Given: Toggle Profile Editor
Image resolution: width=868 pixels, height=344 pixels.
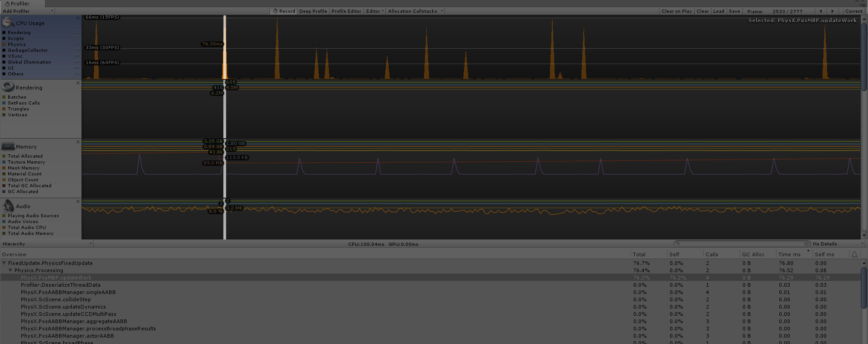Looking at the screenshot, I should coord(346,11).
